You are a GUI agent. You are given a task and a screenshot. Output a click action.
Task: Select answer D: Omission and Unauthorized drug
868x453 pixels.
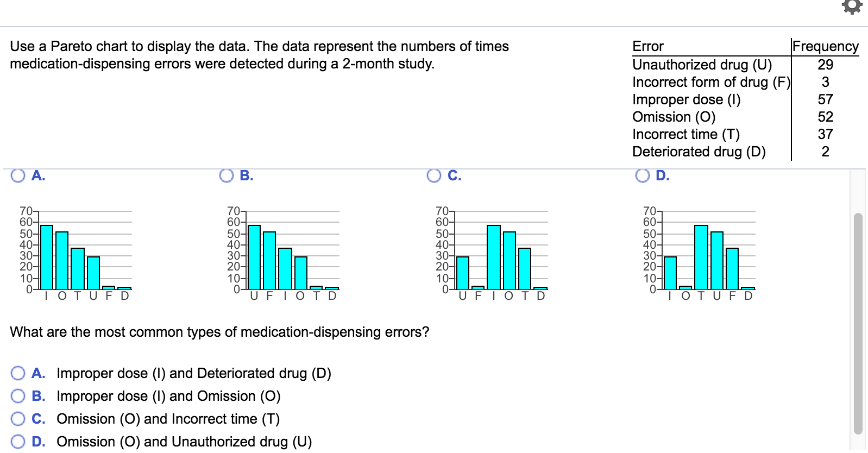pyautogui.click(x=18, y=442)
